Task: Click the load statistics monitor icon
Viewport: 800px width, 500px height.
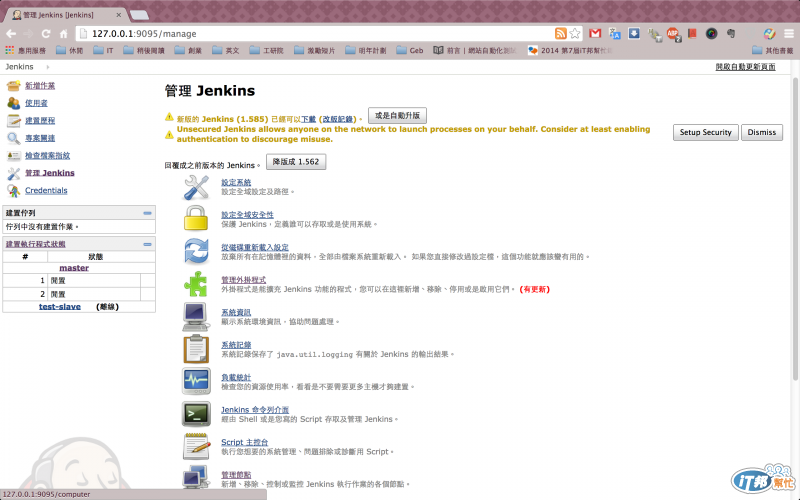Action: click(196, 381)
